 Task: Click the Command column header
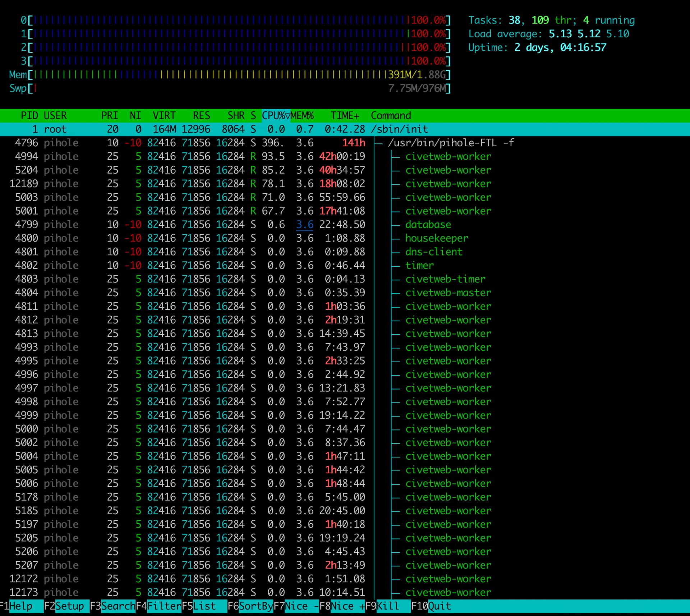391,115
